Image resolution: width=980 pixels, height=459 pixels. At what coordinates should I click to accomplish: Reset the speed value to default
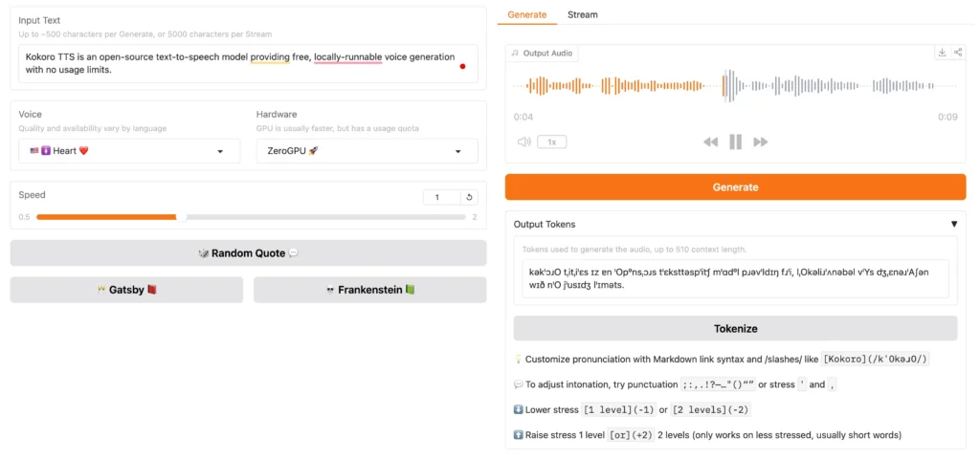click(469, 197)
